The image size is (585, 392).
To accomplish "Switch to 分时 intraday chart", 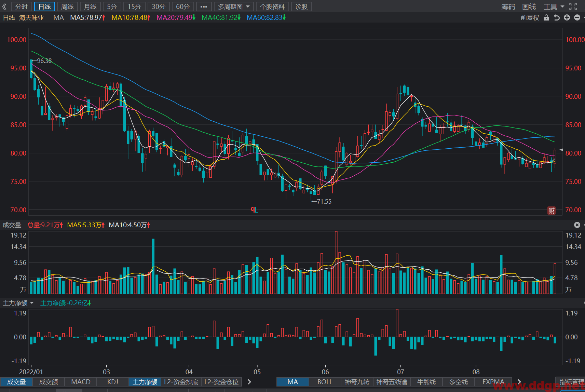I will click(22, 6).
